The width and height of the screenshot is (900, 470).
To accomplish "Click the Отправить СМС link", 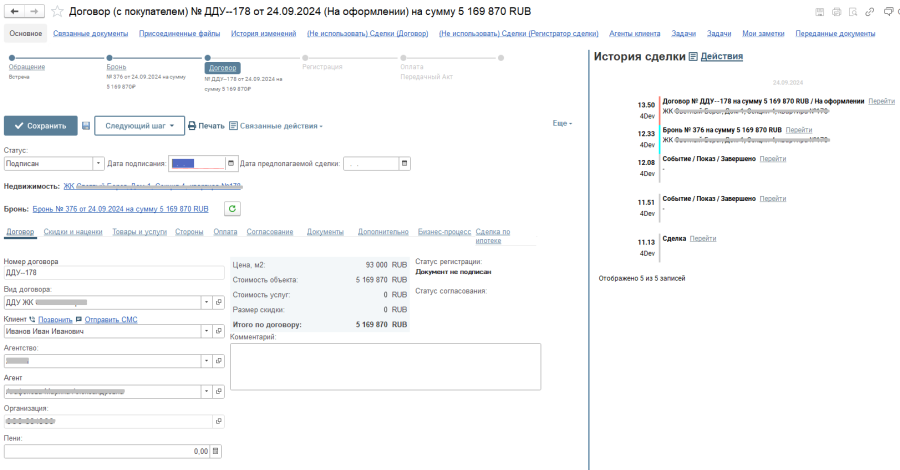I will (x=111, y=319).
